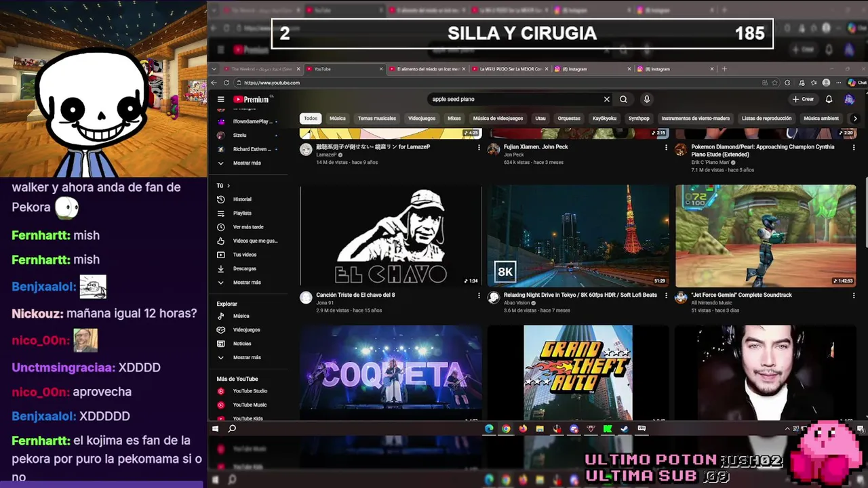Play the COQUETA concert thumbnail
Image resolution: width=868 pixels, height=488 pixels.
(x=391, y=373)
